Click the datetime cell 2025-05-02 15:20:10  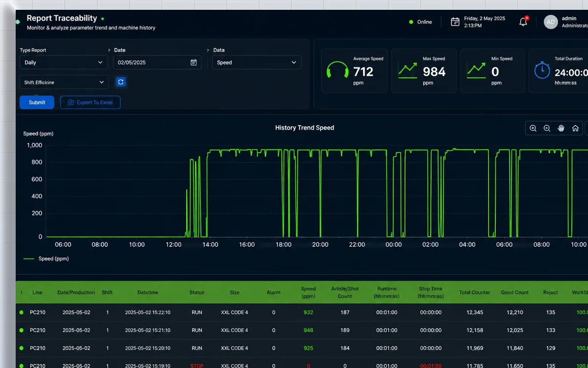pyautogui.click(x=147, y=348)
